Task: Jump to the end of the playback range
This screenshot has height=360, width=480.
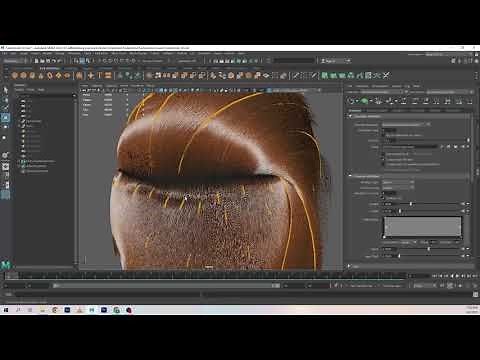Action: click(x=474, y=276)
